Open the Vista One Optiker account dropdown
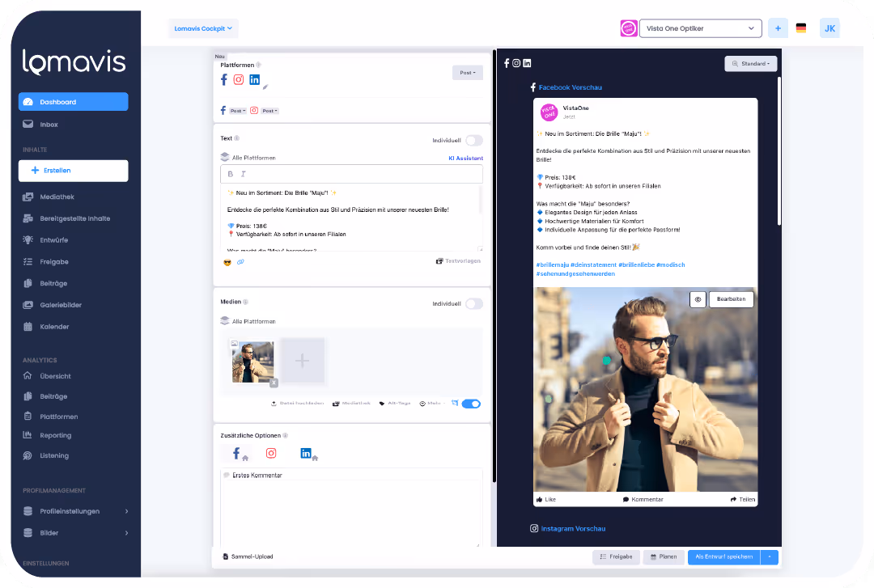 coord(700,27)
